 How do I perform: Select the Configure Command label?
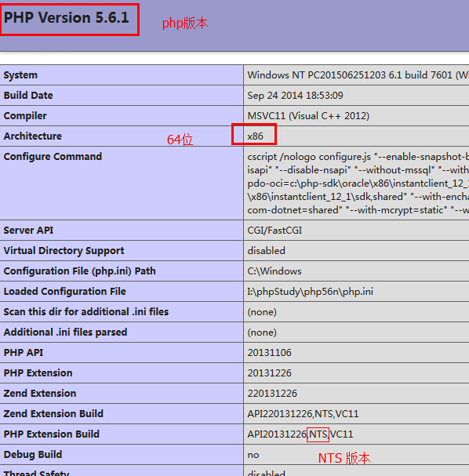click(x=53, y=156)
